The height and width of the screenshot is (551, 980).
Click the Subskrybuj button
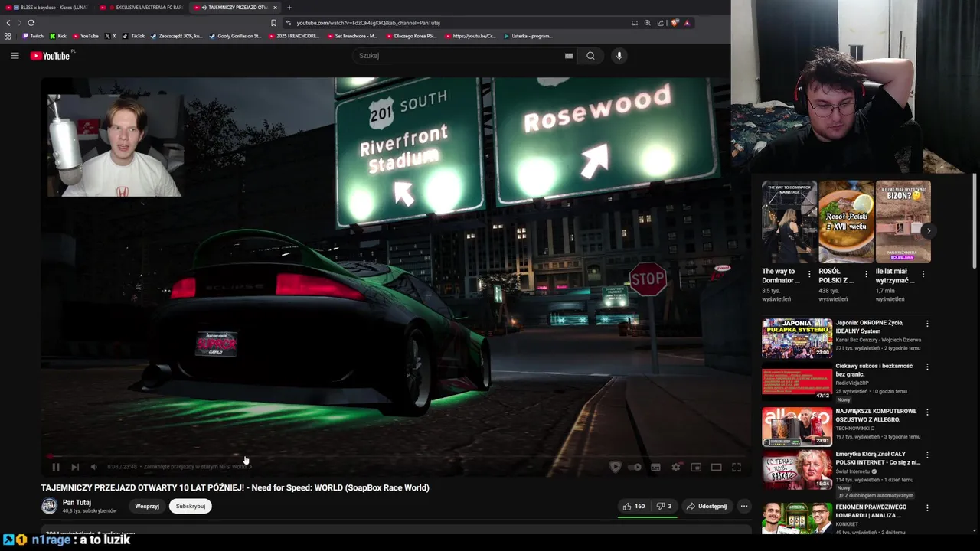coord(191,506)
